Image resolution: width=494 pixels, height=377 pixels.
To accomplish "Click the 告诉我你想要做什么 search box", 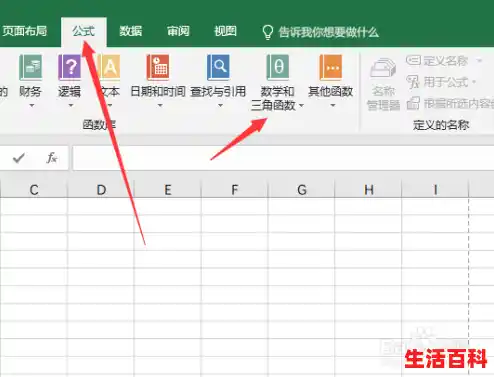I will 329,32.
